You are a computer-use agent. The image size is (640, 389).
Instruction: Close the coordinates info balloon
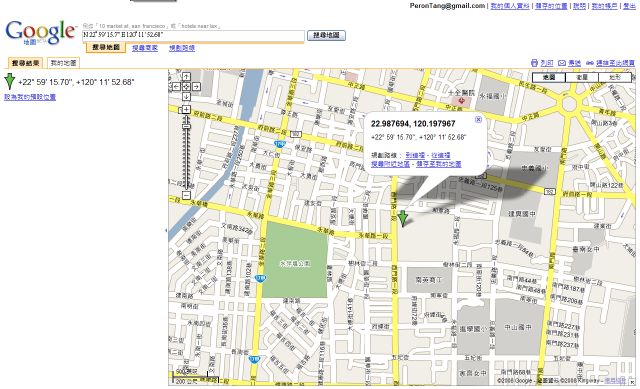tap(478, 119)
